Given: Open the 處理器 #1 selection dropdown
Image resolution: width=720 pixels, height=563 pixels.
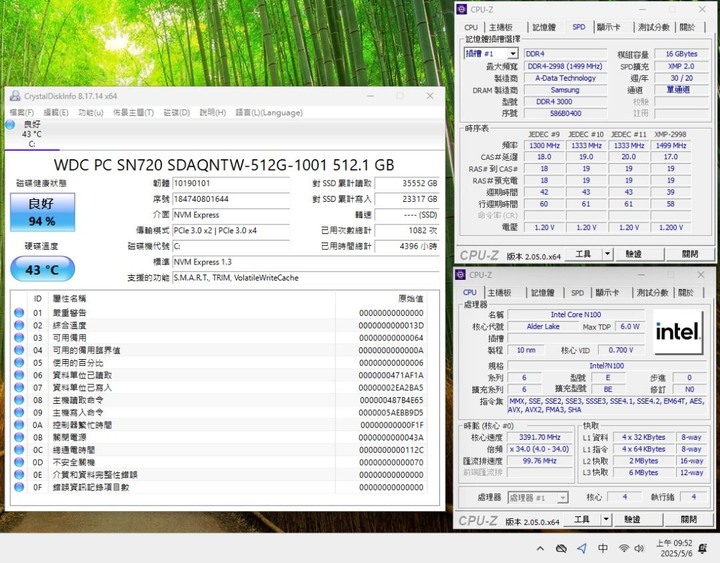Looking at the screenshot, I should pos(538,497).
